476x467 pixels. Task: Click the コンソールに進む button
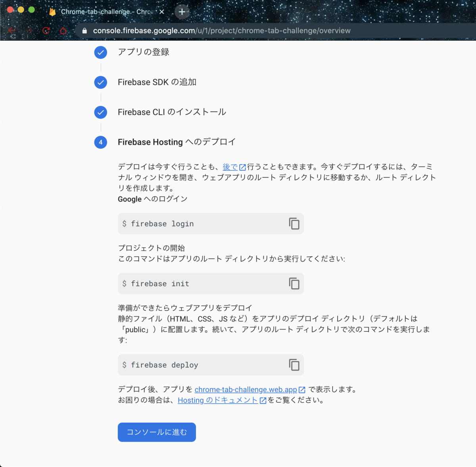[157, 432]
